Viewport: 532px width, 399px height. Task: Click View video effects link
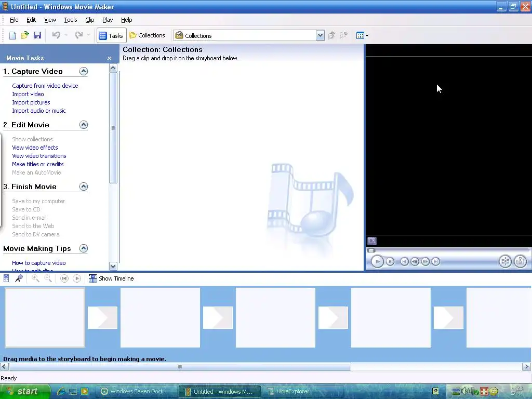(35, 148)
